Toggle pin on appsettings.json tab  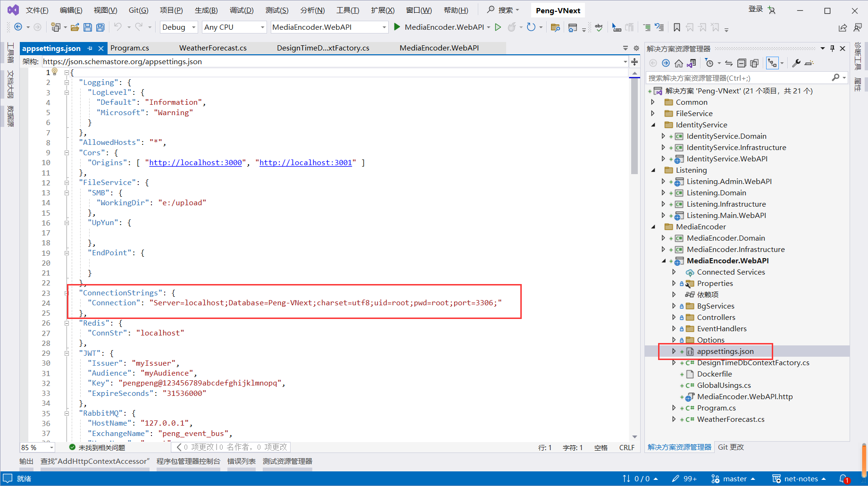coord(90,48)
